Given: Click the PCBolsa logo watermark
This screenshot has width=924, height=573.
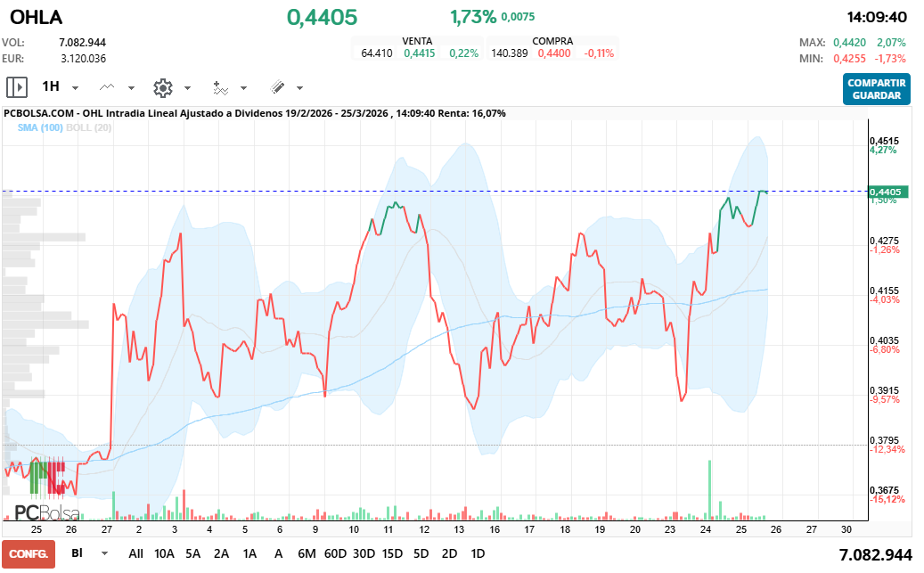Looking at the screenshot, I should click(x=45, y=512).
